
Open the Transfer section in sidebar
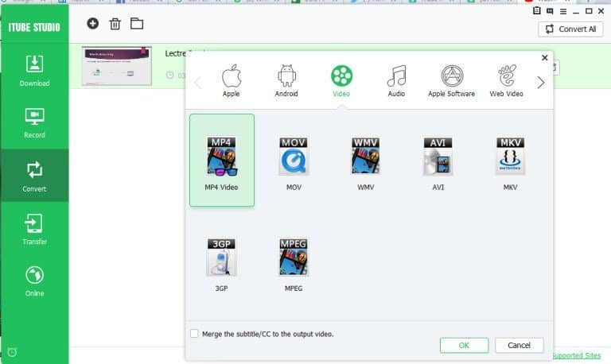coord(34,229)
